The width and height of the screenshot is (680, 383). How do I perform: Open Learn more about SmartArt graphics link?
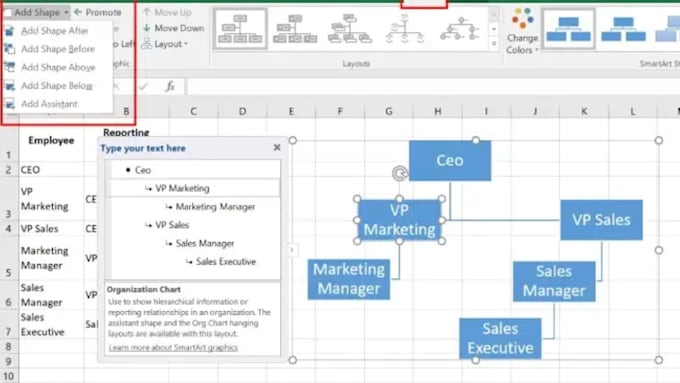click(x=173, y=347)
